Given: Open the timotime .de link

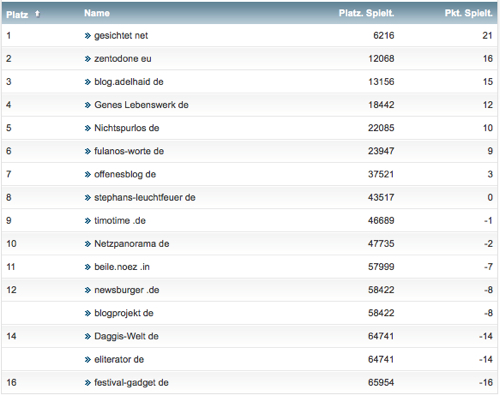Looking at the screenshot, I should coord(120,221).
